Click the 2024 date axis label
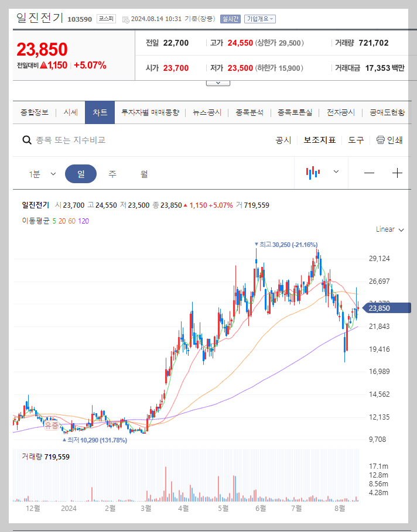Screen dimensions: 417x532 click(69, 508)
